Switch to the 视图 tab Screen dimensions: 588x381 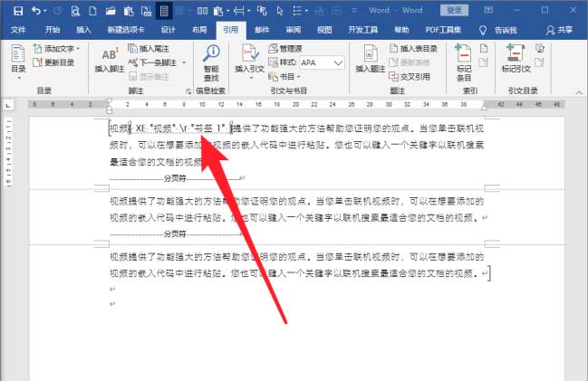(x=324, y=30)
